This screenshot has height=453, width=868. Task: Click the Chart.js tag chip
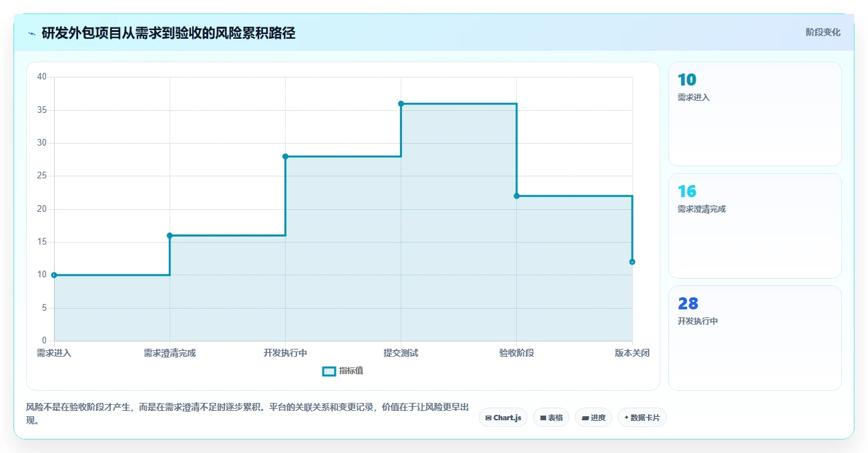pyautogui.click(x=503, y=418)
